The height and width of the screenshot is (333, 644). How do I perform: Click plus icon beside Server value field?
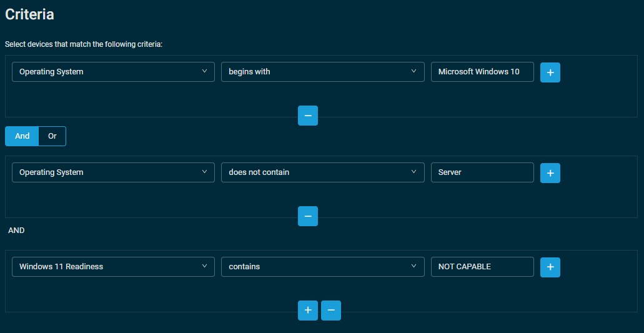coord(550,173)
